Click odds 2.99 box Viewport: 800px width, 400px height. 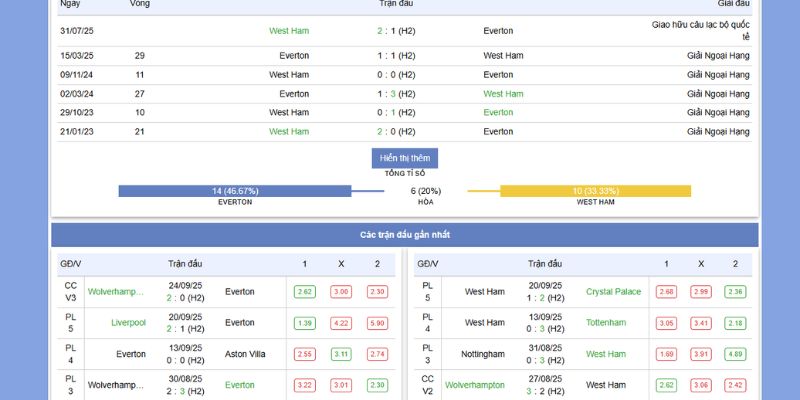[x=701, y=292]
